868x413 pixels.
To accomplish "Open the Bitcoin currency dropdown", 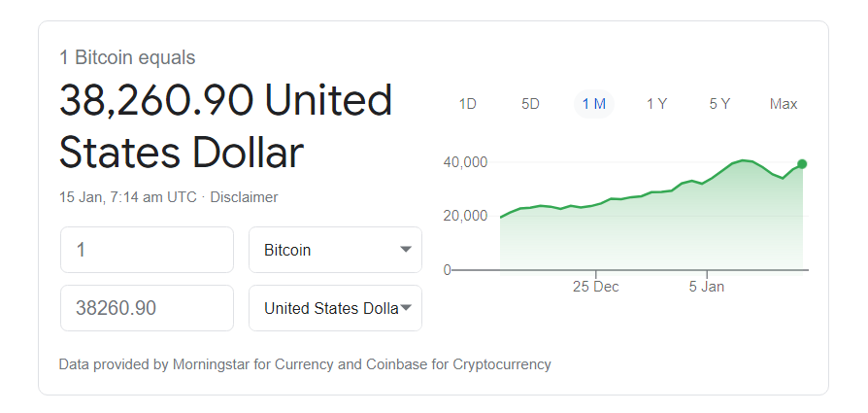I will [x=336, y=250].
